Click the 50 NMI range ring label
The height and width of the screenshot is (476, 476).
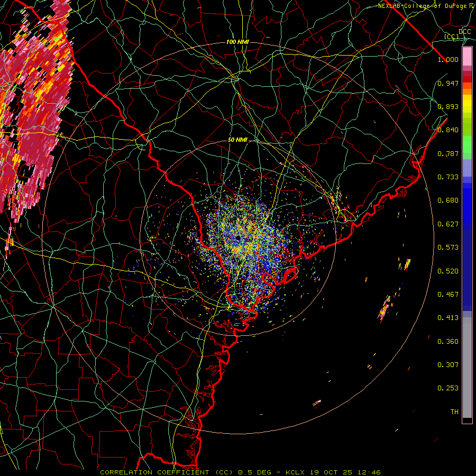coord(237,140)
